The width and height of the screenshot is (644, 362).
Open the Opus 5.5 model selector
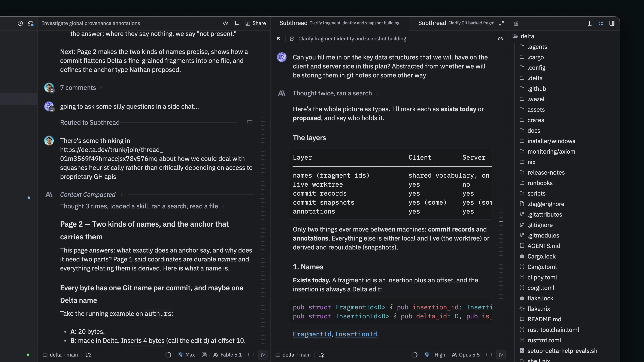466,355
